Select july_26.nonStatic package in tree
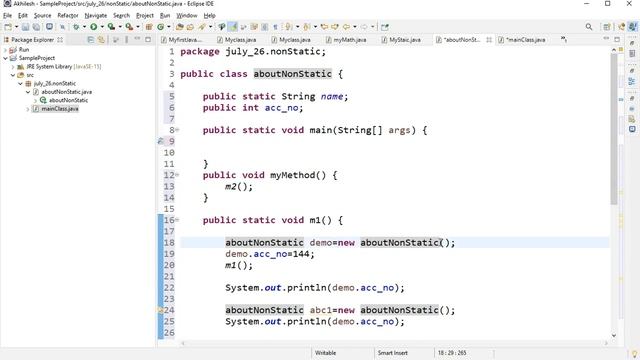The image size is (640, 360). click(55, 83)
